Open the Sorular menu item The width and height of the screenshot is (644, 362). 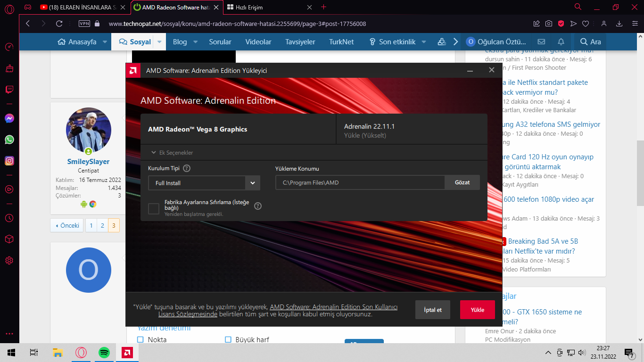(x=220, y=41)
